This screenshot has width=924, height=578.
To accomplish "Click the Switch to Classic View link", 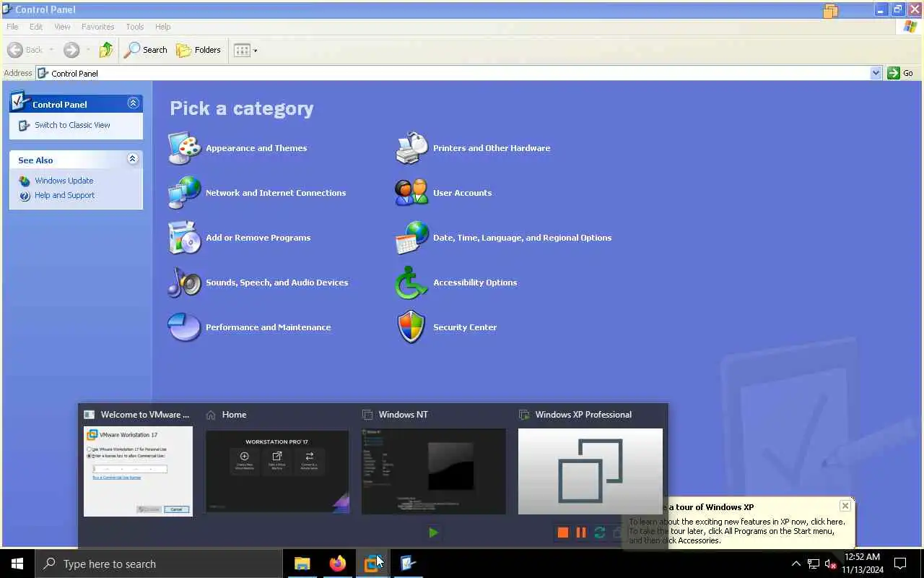I will (72, 125).
